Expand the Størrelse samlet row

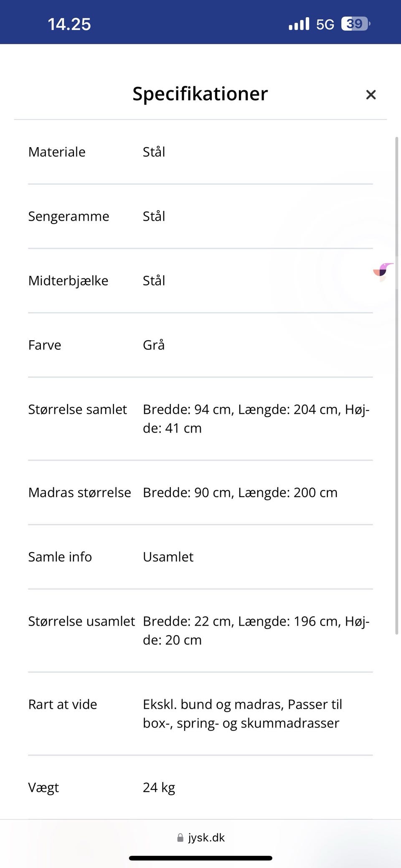point(200,418)
